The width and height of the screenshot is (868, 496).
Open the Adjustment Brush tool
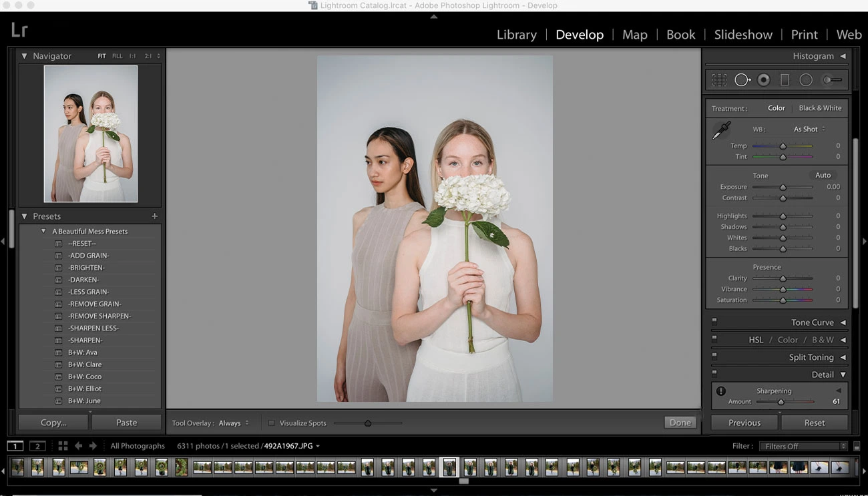pyautogui.click(x=831, y=80)
